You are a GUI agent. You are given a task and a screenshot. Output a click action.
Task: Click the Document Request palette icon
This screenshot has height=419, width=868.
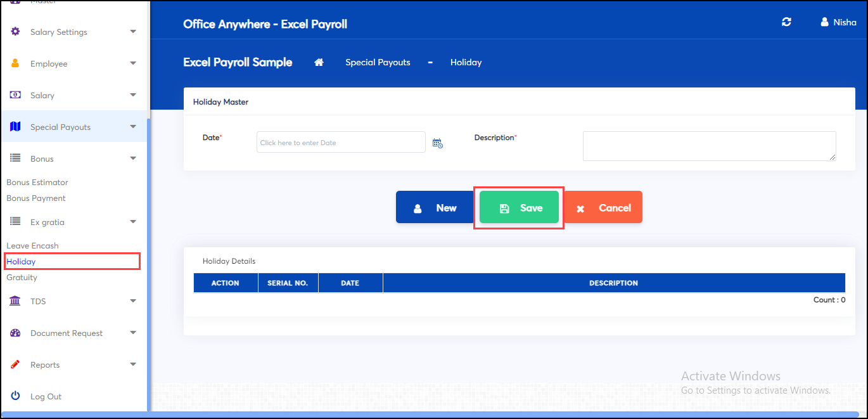(x=16, y=333)
